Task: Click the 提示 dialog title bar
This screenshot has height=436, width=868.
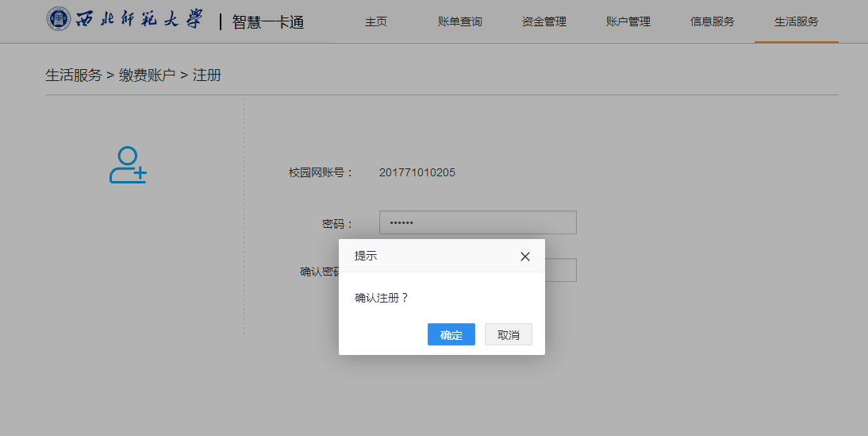Action: pos(428,256)
